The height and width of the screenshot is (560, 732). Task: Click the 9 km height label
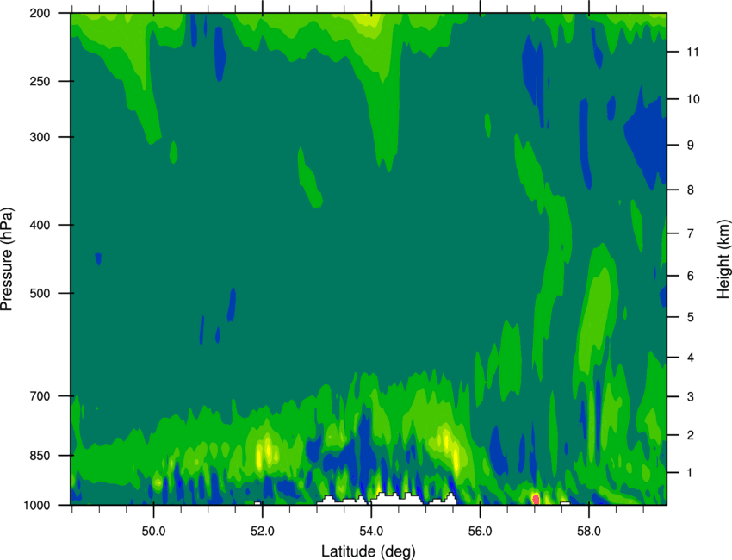(x=691, y=146)
